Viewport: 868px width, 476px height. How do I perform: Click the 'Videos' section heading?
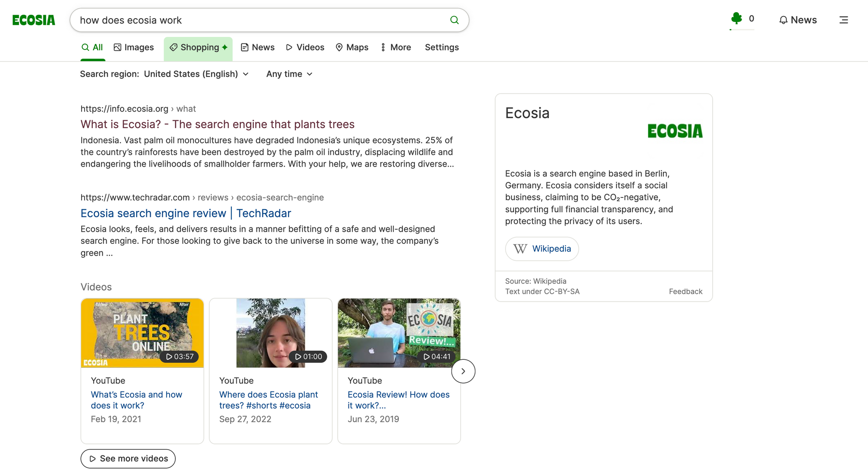point(96,287)
